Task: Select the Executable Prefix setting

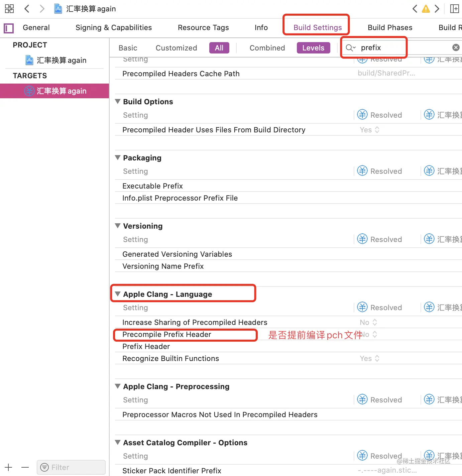Action: click(x=152, y=186)
